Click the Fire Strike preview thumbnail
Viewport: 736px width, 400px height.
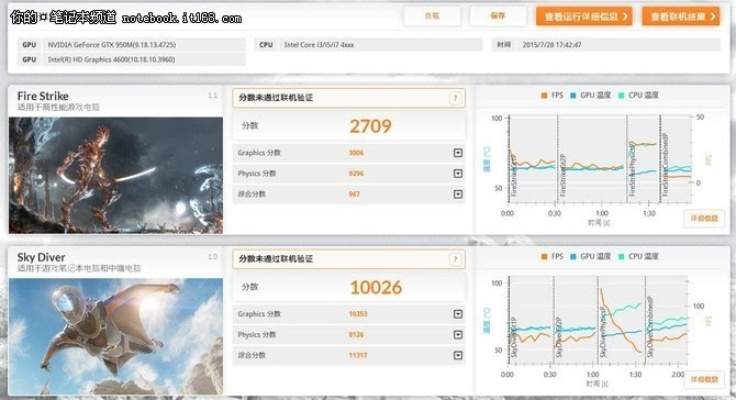click(x=115, y=175)
